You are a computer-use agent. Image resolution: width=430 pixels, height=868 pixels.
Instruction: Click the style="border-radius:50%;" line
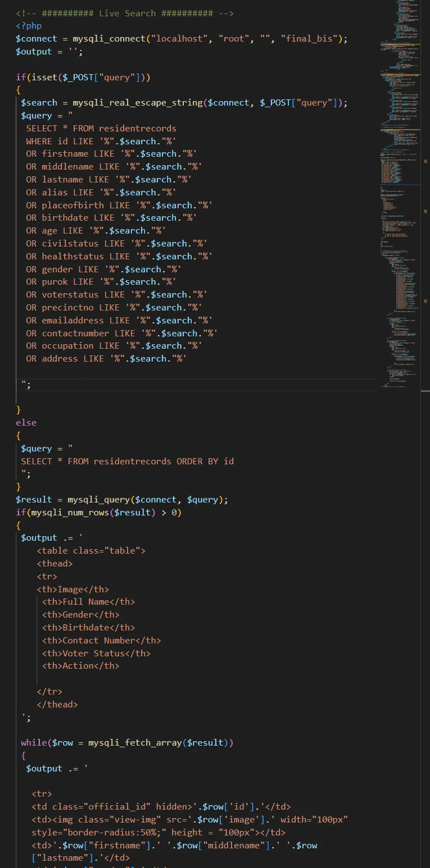pos(158,833)
